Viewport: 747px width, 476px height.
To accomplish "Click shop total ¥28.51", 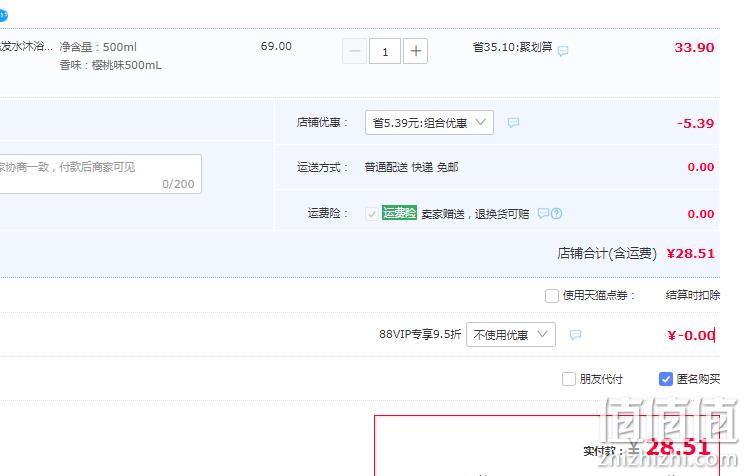I will [691, 253].
